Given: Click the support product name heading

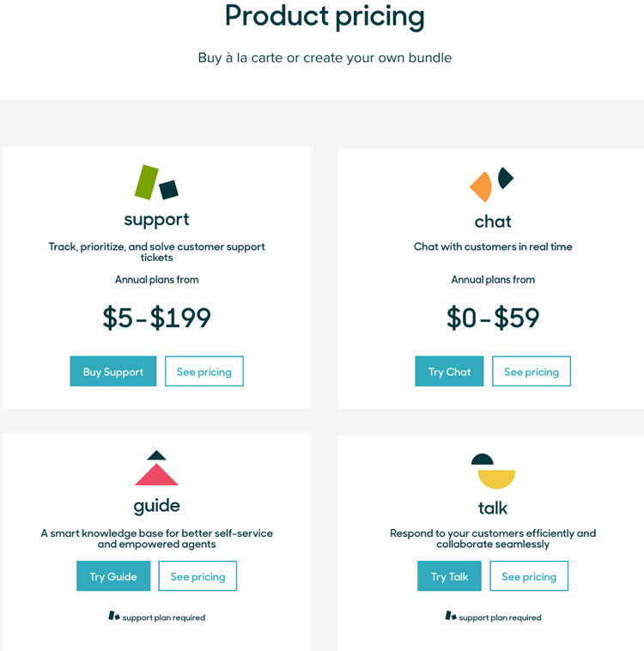Looking at the screenshot, I should (x=156, y=220).
